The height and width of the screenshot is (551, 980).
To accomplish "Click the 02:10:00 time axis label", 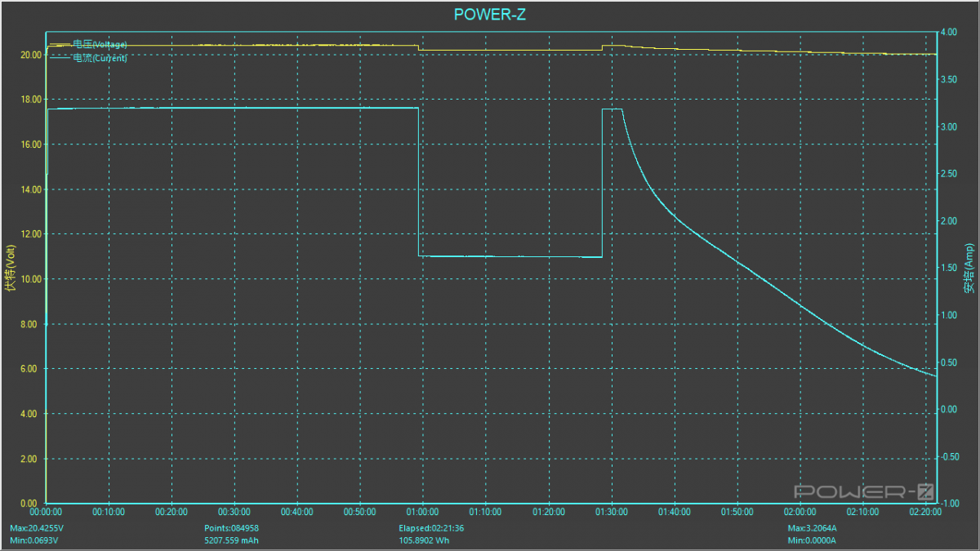I will [863, 513].
